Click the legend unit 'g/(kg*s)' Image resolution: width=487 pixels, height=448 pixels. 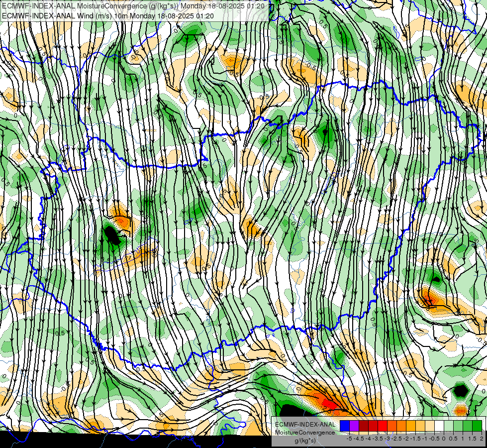click(305, 441)
